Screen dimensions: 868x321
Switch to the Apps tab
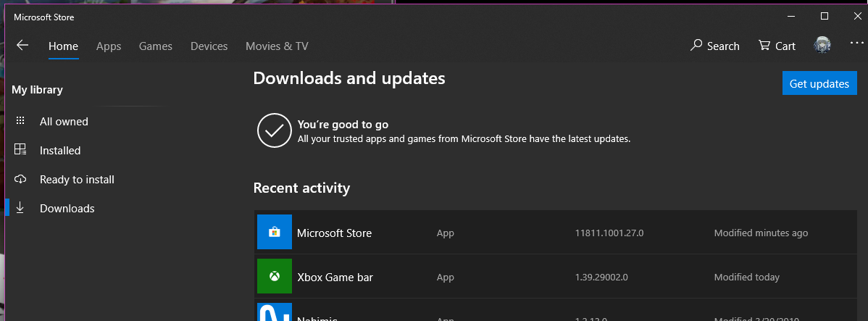click(109, 46)
